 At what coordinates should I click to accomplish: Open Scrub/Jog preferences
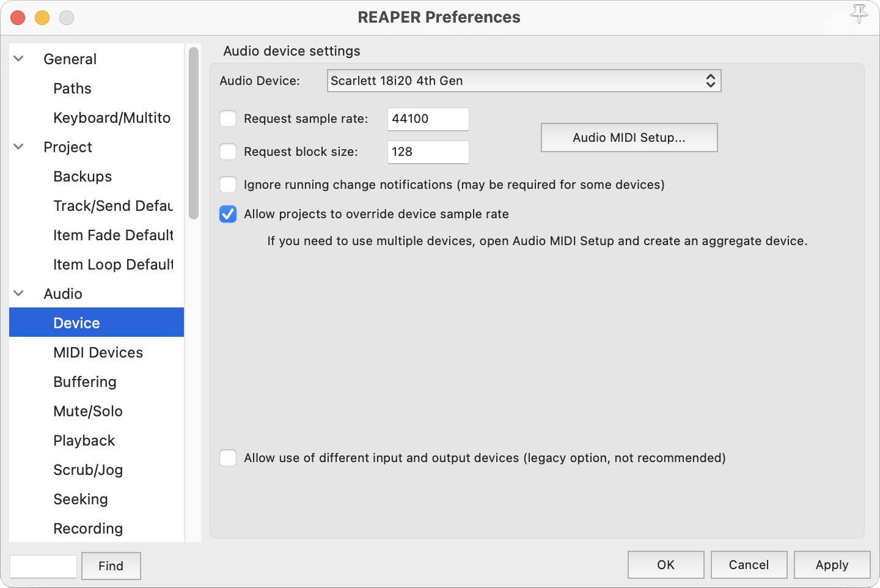coord(88,470)
